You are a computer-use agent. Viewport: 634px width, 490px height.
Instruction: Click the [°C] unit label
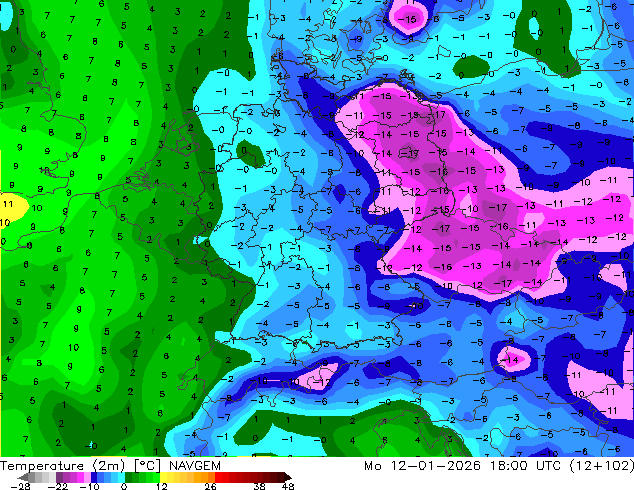coord(148,466)
